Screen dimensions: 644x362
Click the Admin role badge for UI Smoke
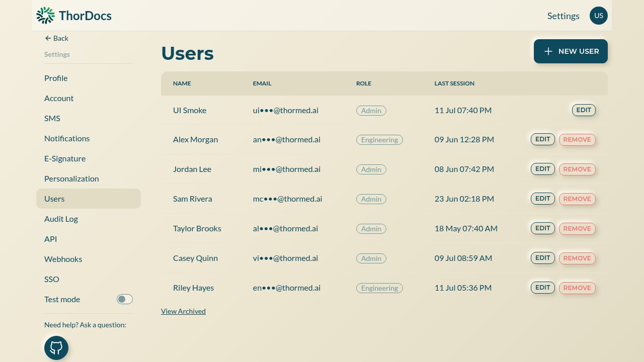pos(371,111)
